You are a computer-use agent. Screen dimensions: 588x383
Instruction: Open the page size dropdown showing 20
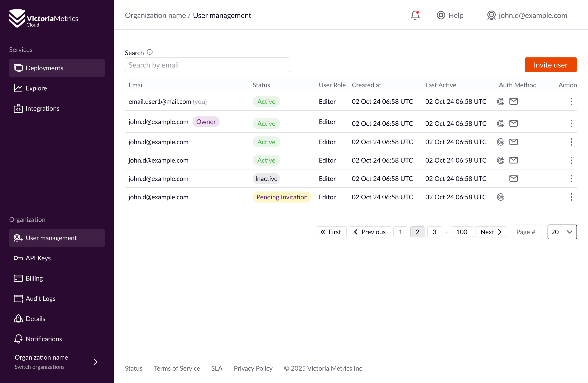[x=562, y=232]
